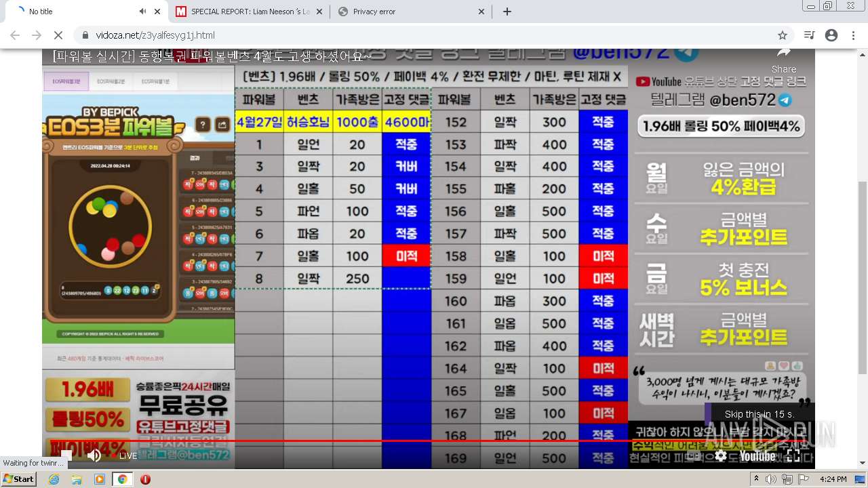Click the red video progress bar
868x488 pixels.
[x=429, y=441]
